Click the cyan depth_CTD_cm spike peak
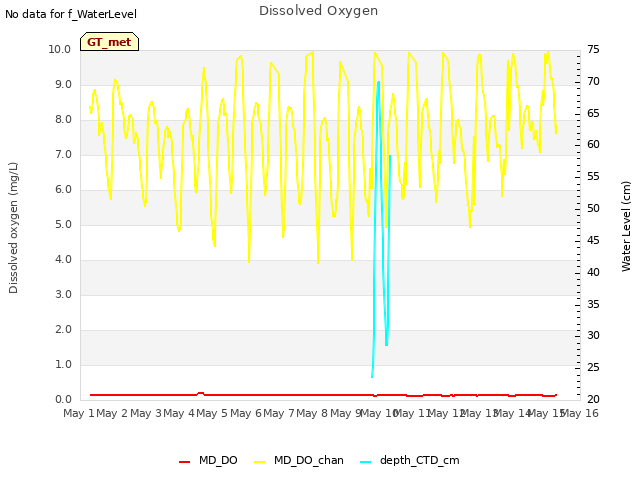The height and width of the screenshot is (480, 640). tap(379, 82)
